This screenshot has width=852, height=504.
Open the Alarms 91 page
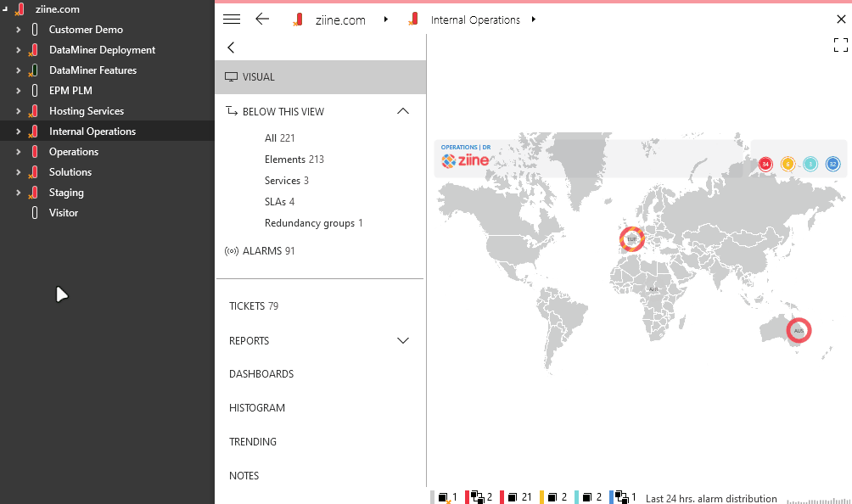click(x=260, y=251)
